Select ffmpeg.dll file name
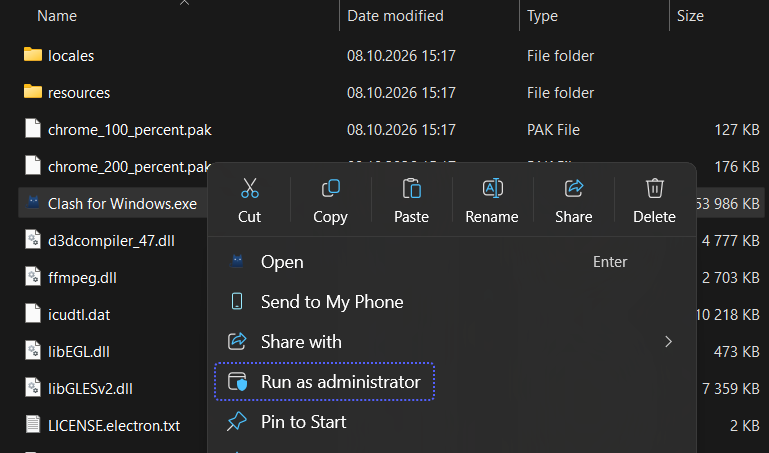Screen dimensions: 769x453 (82, 278)
